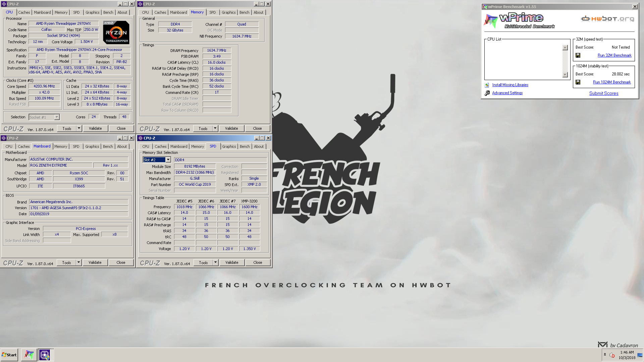This screenshot has width=644, height=362.
Task: Click the show desktop tray icon
Action: [x=640, y=355]
